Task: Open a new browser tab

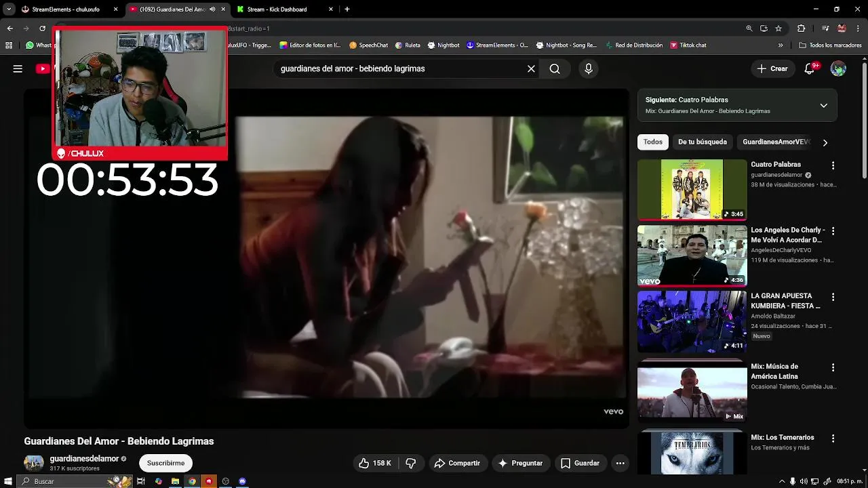Action: click(x=347, y=9)
